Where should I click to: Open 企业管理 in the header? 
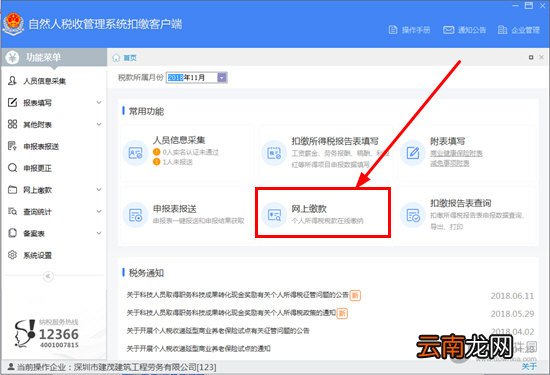pos(525,30)
